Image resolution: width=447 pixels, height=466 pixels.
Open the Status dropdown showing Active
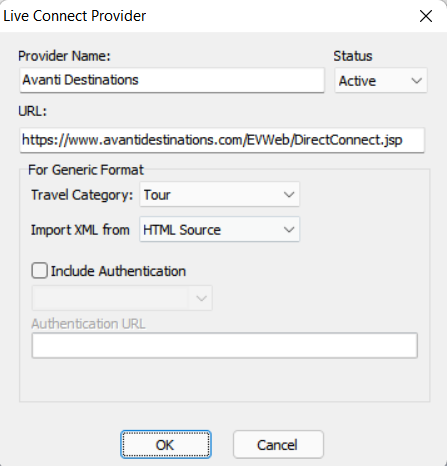click(381, 80)
